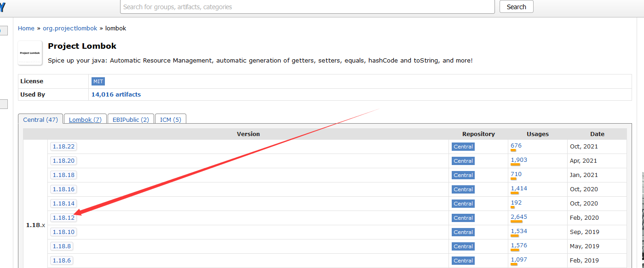This screenshot has height=268, width=644.
Task: Click the Central badge for version 1.18.16
Action: [463, 189]
